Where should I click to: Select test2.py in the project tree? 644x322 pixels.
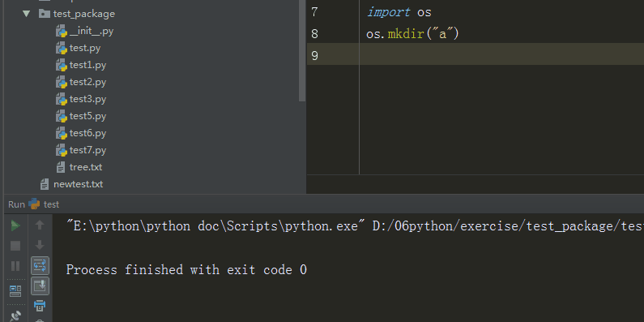(81, 82)
